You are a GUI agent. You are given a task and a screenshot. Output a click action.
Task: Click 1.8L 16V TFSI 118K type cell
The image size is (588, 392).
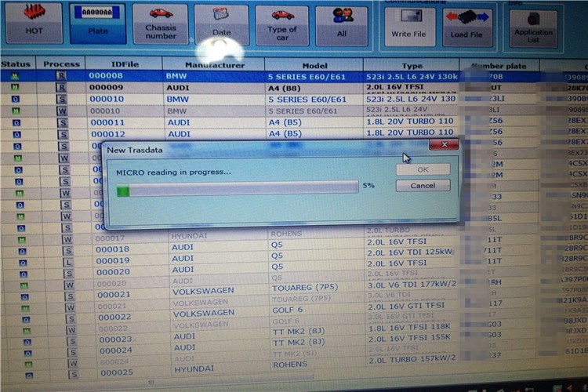(x=409, y=327)
